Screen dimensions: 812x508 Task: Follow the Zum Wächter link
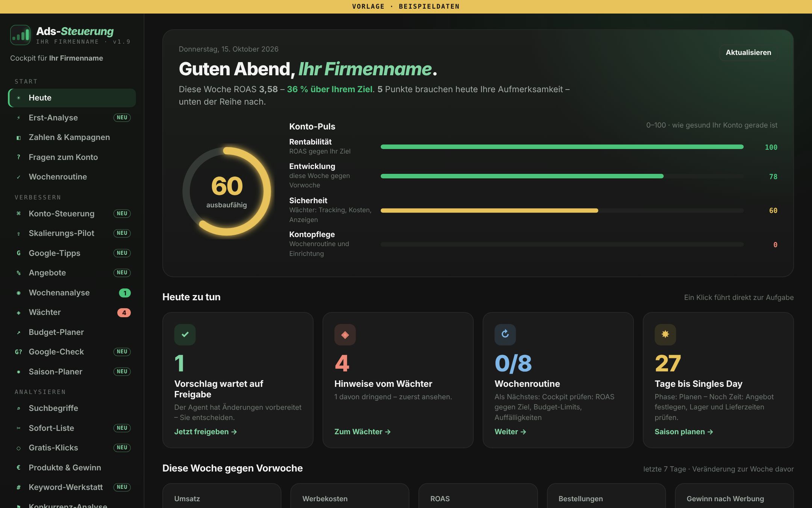point(362,432)
